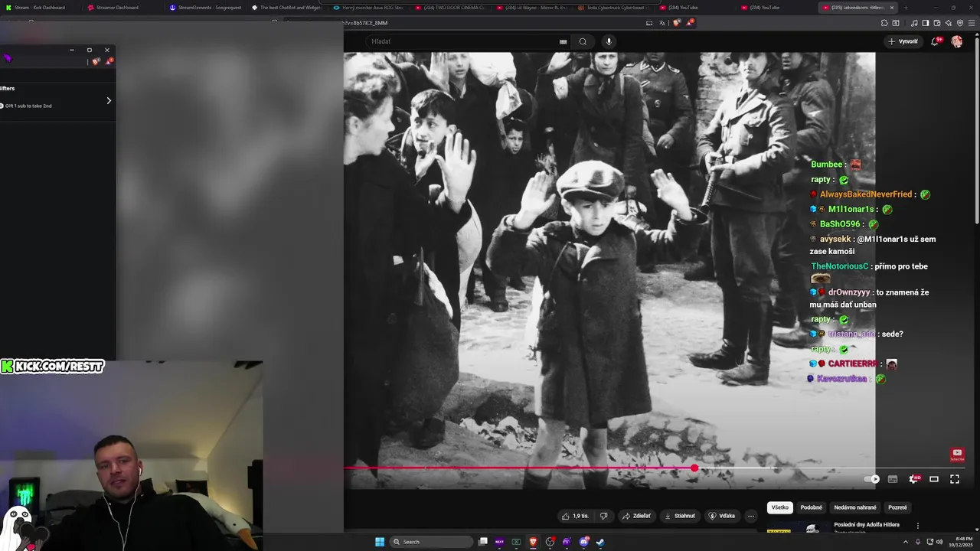
Task: Click Brave Rewards triangle icon
Action: (690, 23)
